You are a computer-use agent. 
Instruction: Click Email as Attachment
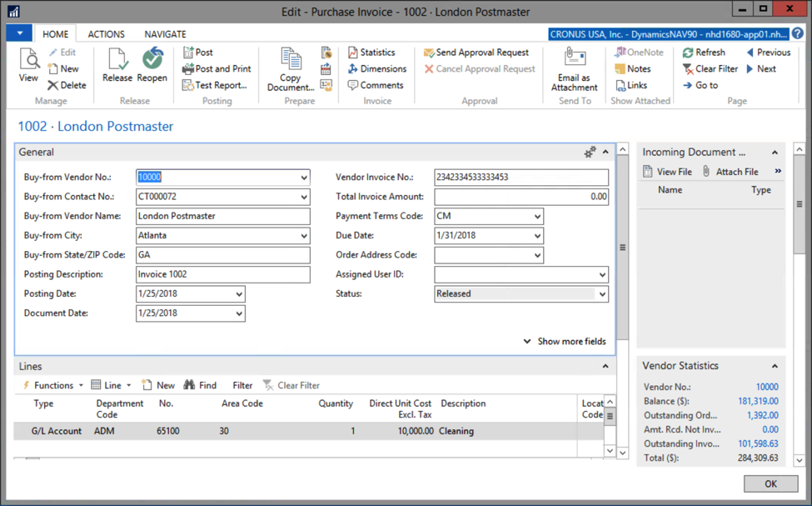[575, 69]
